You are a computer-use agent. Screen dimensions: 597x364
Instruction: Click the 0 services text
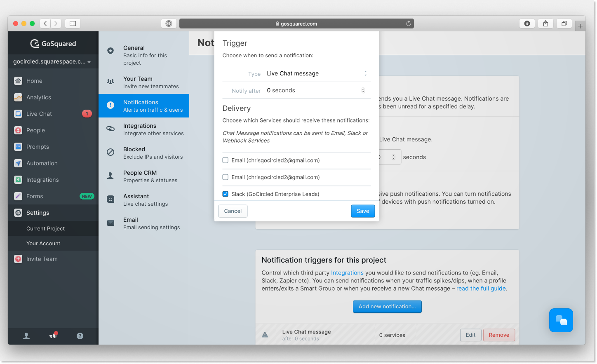click(x=392, y=335)
